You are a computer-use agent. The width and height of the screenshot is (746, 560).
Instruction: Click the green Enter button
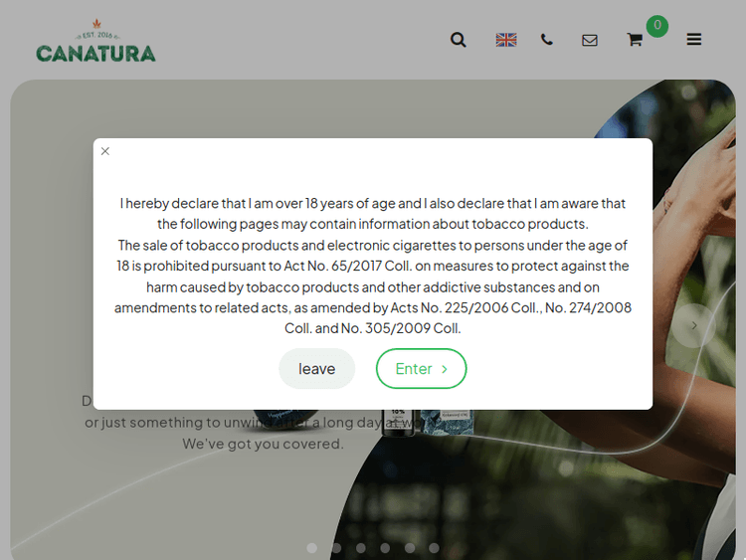(421, 369)
